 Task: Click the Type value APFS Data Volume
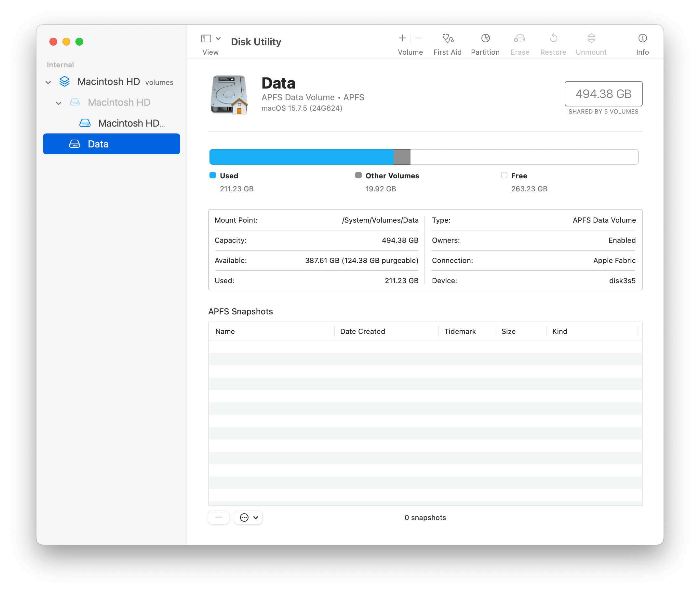pos(604,220)
